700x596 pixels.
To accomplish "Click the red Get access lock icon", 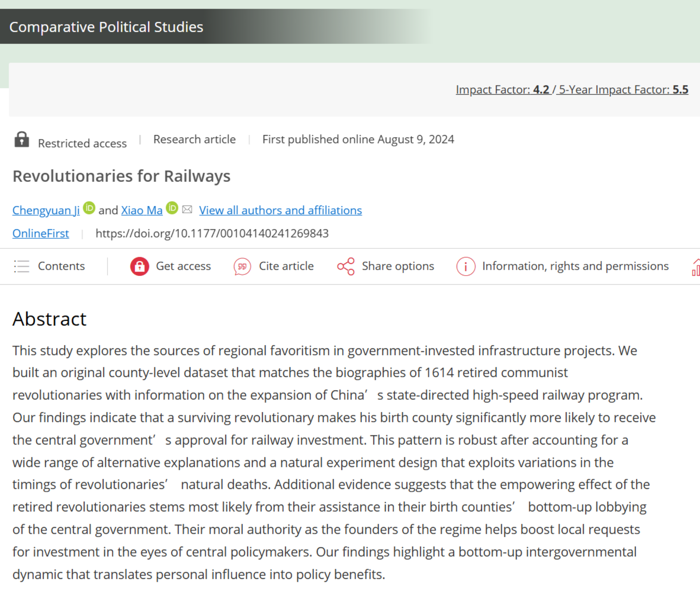I will click(139, 267).
